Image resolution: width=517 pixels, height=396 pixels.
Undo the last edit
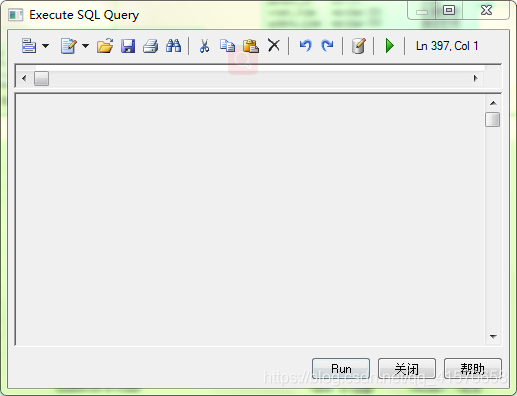[305, 46]
